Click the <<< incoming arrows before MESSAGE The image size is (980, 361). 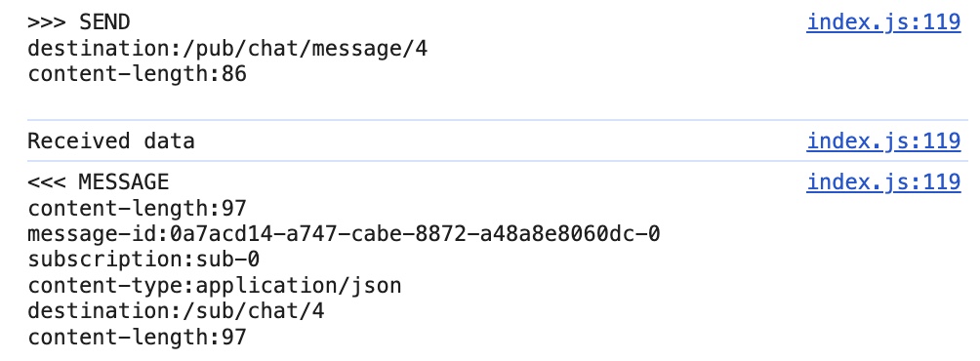(x=47, y=182)
